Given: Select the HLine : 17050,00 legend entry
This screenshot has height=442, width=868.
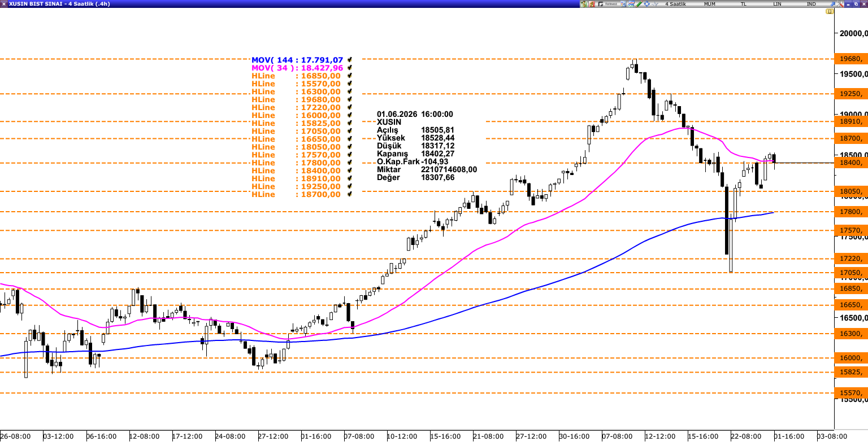Looking at the screenshot, I should tap(296, 131).
